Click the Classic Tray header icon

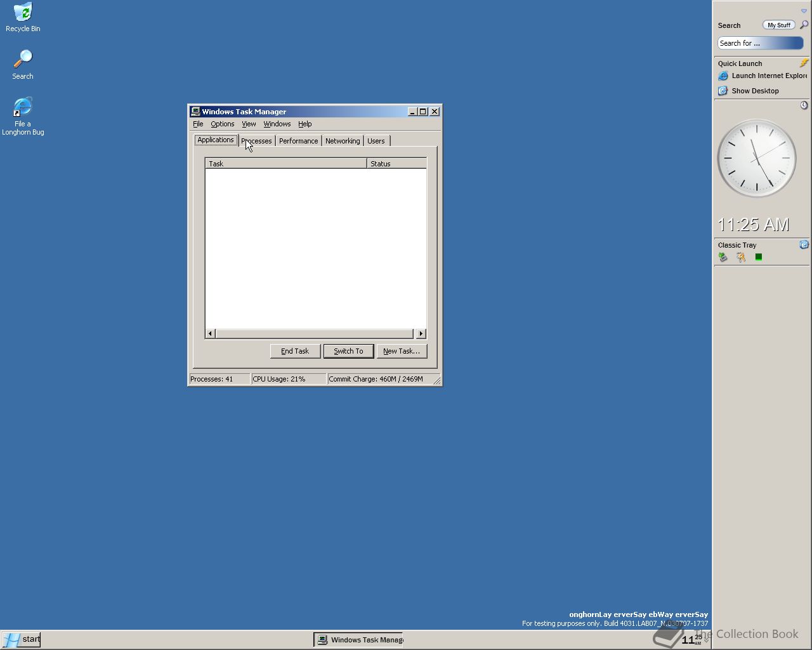tap(804, 244)
